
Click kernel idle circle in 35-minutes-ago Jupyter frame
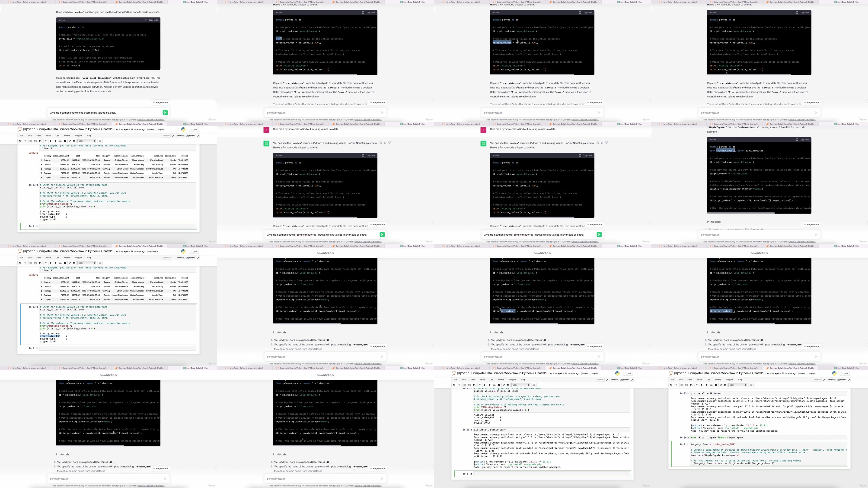click(848, 380)
